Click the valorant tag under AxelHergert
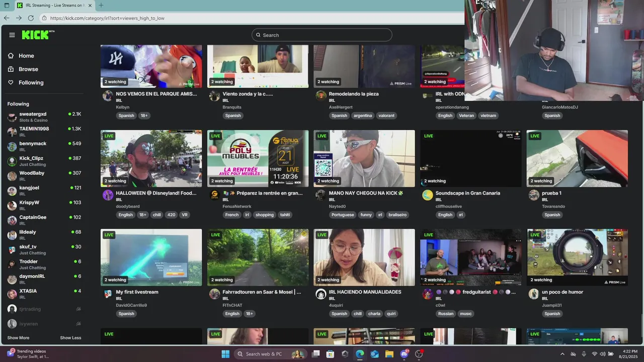This screenshot has height=362, width=644. 386,116
